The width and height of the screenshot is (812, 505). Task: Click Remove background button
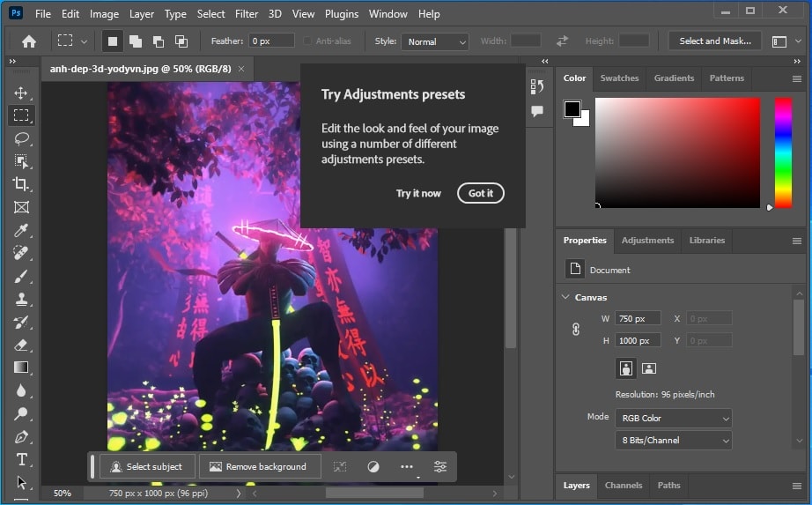260,466
